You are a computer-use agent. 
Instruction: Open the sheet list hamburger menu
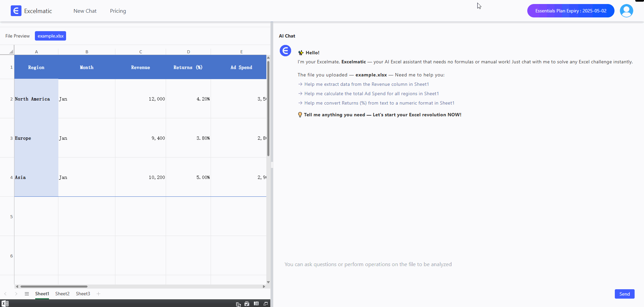click(x=27, y=294)
